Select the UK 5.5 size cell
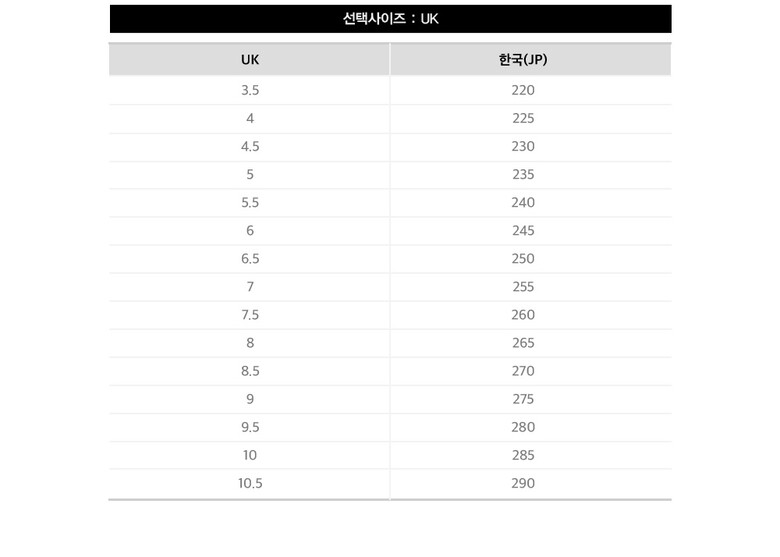Viewport: 780px width, 557px height. pyautogui.click(x=250, y=202)
